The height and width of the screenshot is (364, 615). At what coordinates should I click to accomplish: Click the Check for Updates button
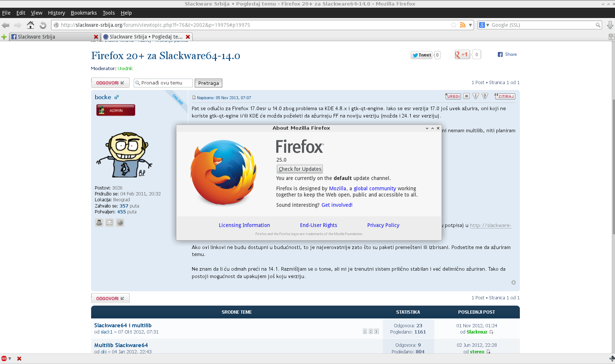pos(300,169)
